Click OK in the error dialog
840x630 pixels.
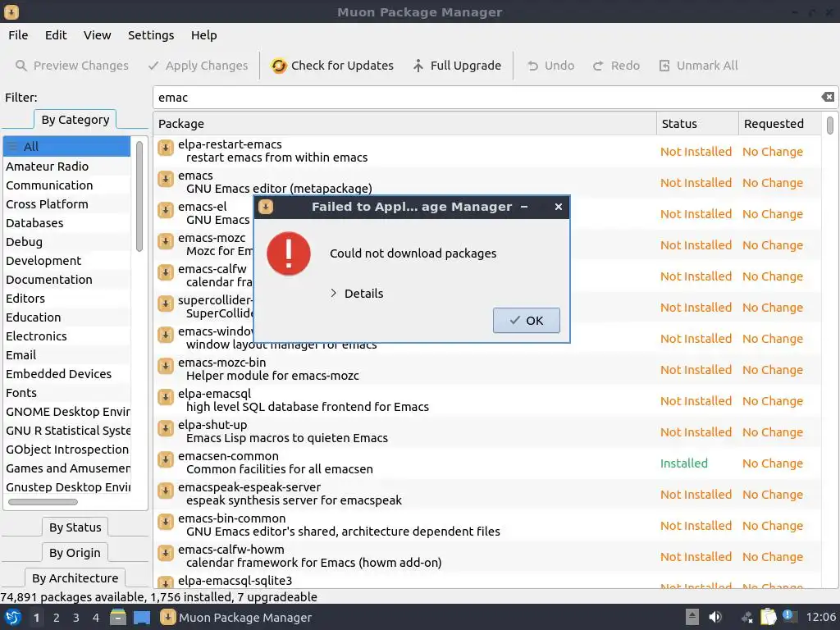pos(527,321)
